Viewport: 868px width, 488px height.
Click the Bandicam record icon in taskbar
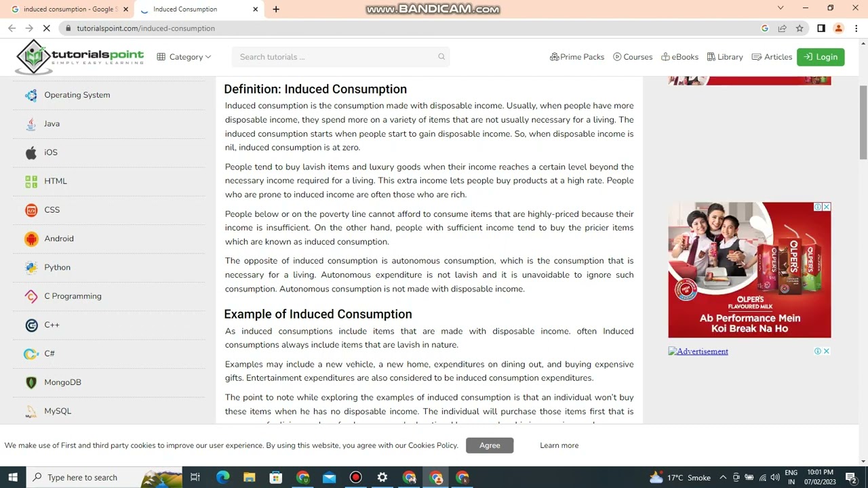(355, 478)
